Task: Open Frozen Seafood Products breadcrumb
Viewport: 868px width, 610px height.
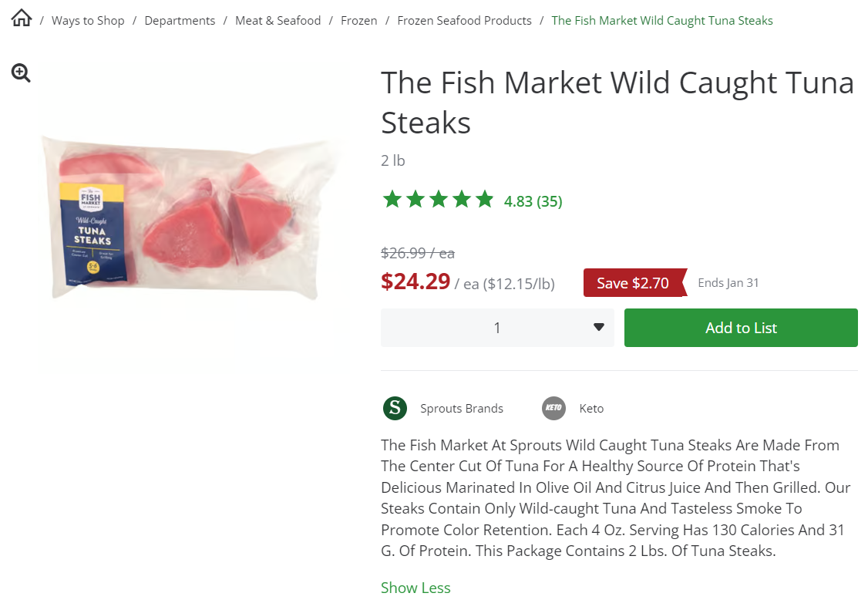Action: 464,20
